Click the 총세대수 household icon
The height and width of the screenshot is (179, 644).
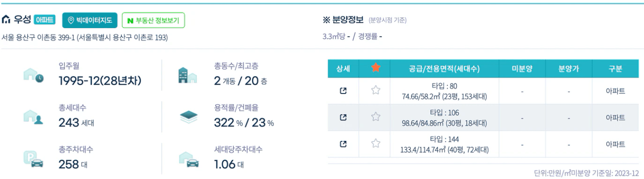pos(34,116)
